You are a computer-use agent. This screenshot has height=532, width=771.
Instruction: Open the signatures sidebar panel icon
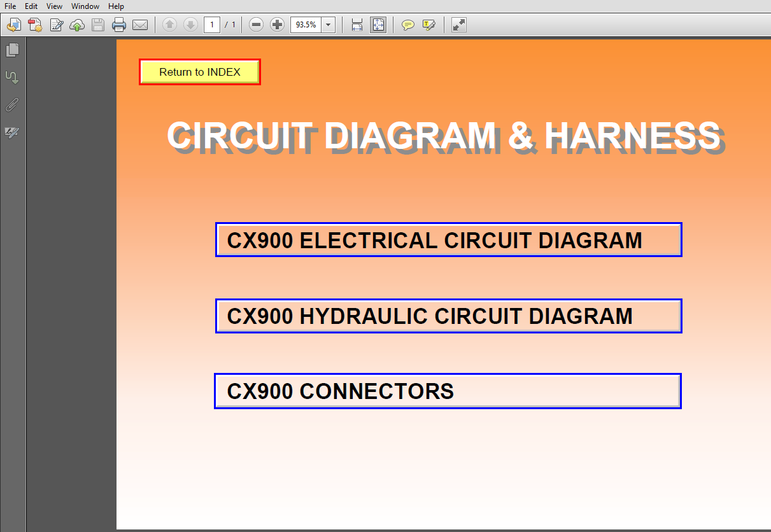coord(12,132)
